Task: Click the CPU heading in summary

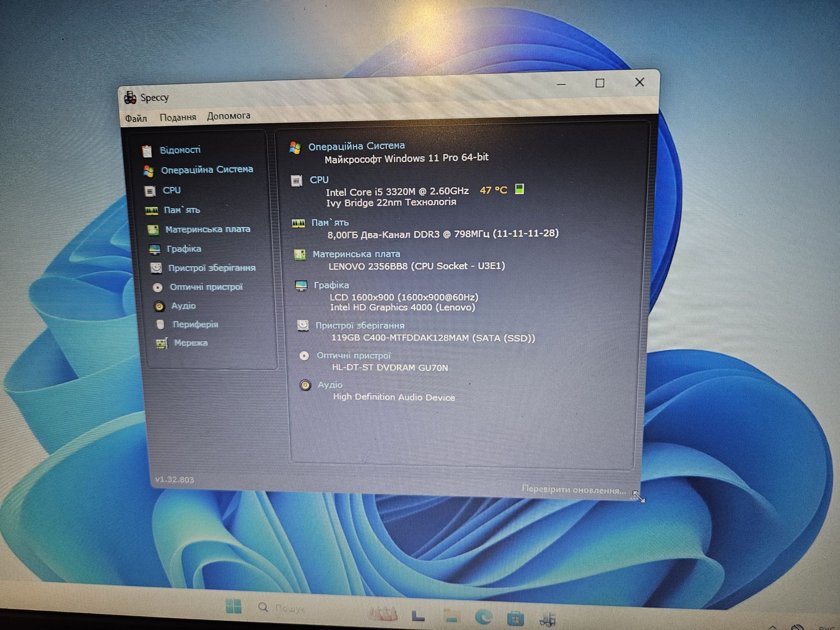Action: (x=319, y=180)
